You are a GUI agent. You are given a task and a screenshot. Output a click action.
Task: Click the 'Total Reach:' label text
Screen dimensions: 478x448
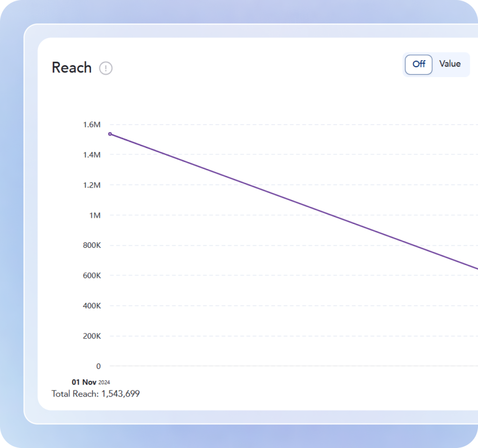click(75, 394)
